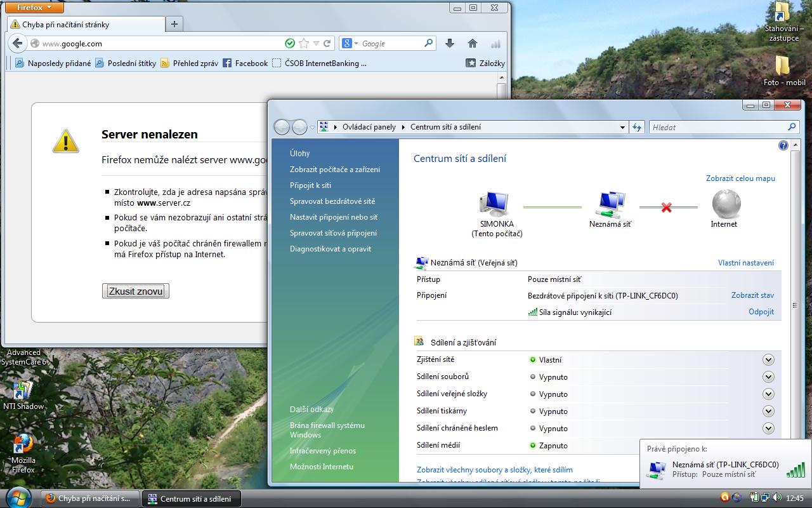
Task: Switch to Centrum sítí a sdílení taskbar button
Action: [190, 498]
